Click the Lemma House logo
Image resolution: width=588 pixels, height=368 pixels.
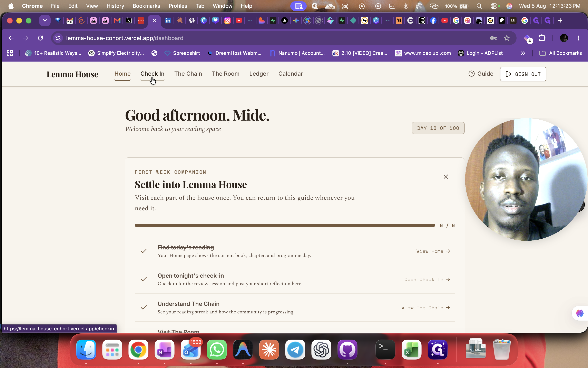point(72,74)
